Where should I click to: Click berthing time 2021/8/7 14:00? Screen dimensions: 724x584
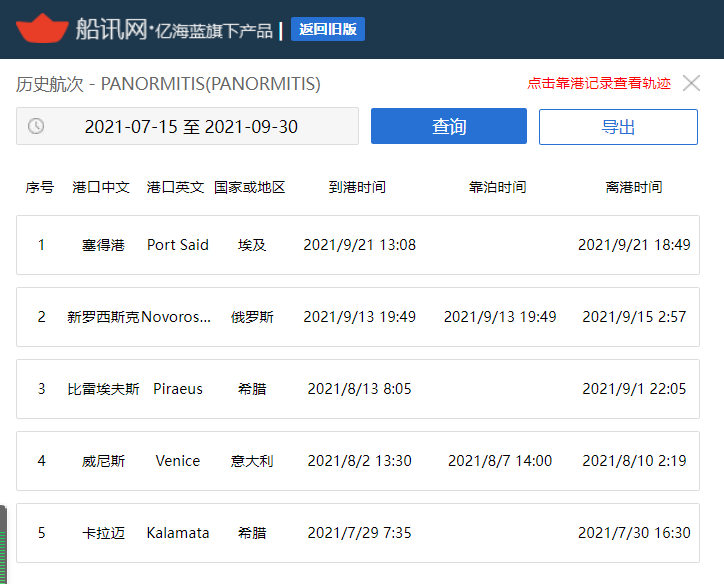[x=500, y=461]
